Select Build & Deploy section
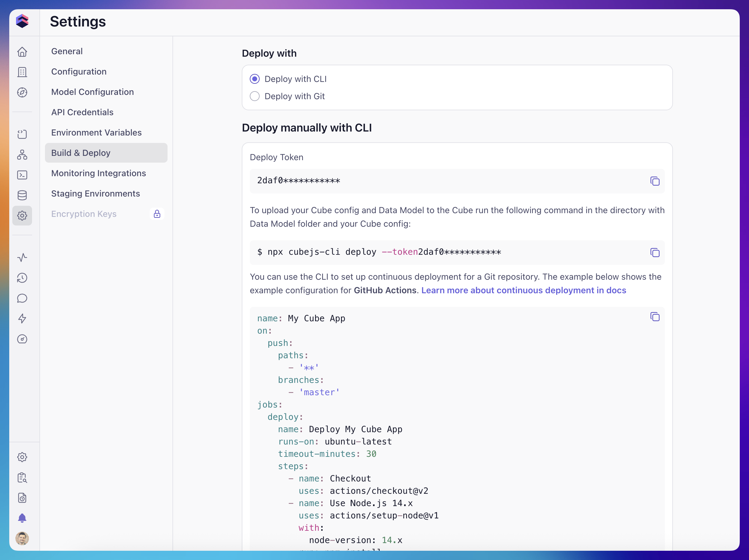Viewport: 749px width, 560px height. pyautogui.click(x=106, y=153)
